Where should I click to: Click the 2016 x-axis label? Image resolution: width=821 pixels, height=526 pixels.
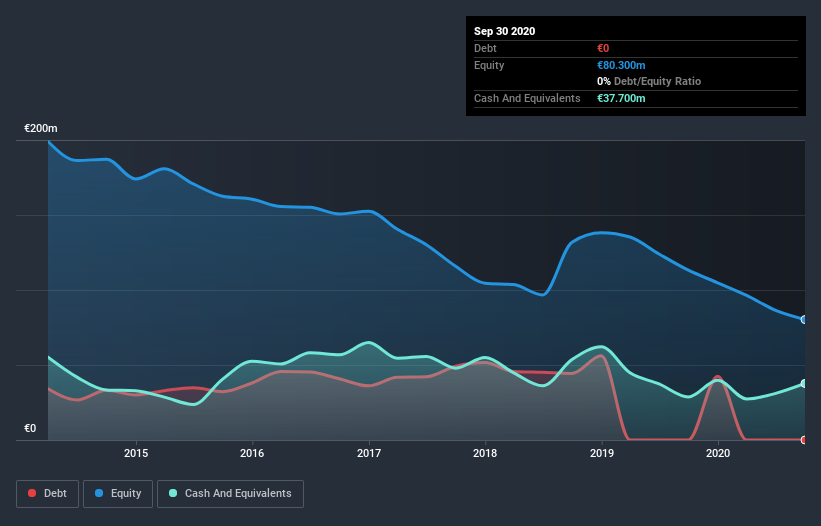coord(252,453)
